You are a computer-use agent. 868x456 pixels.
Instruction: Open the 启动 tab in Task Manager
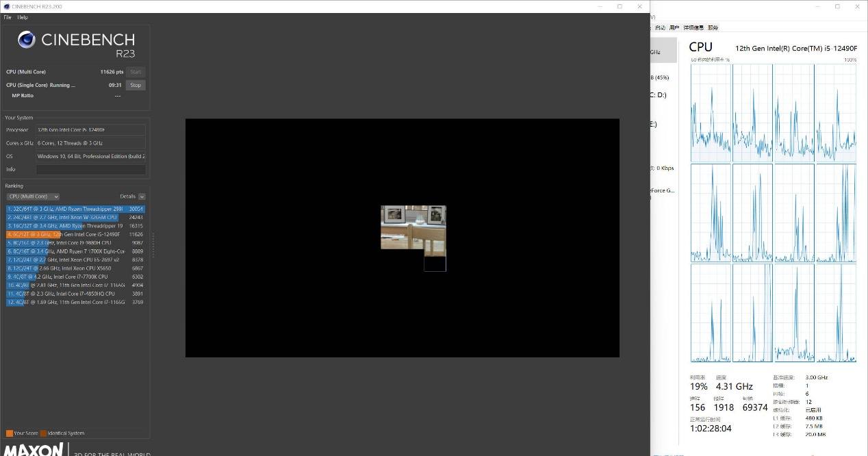coord(660,27)
